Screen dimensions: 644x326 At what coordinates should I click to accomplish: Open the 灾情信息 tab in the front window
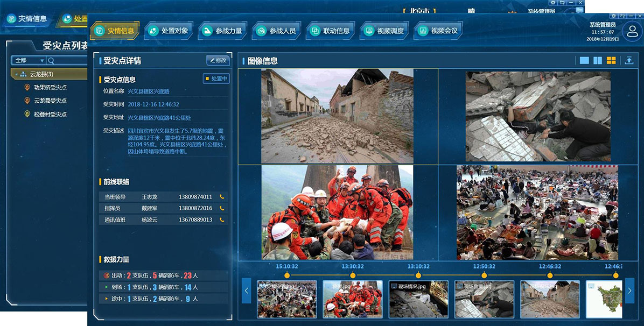(x=115, y=31)
